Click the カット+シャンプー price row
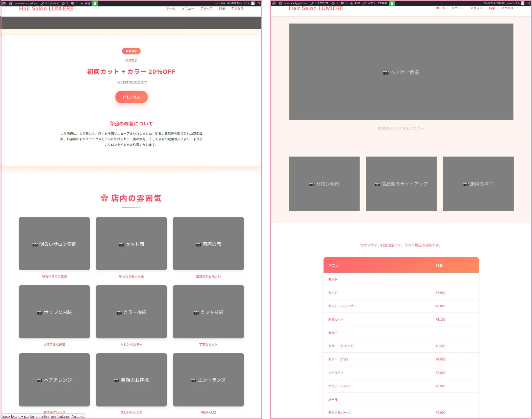This screenshot has height=419, width=532. click(x=401, y=306)
